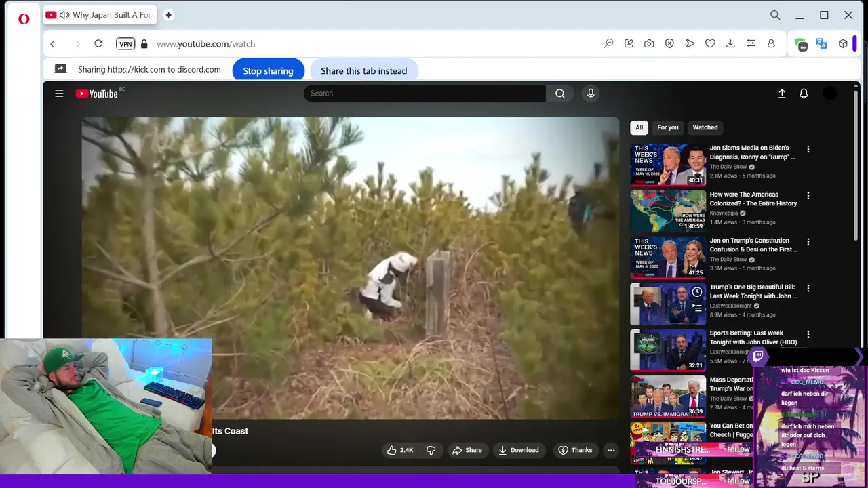Focus the YouTube Search field
The image size is (868, 488).
pyautogui.click(x=425, y=94)
